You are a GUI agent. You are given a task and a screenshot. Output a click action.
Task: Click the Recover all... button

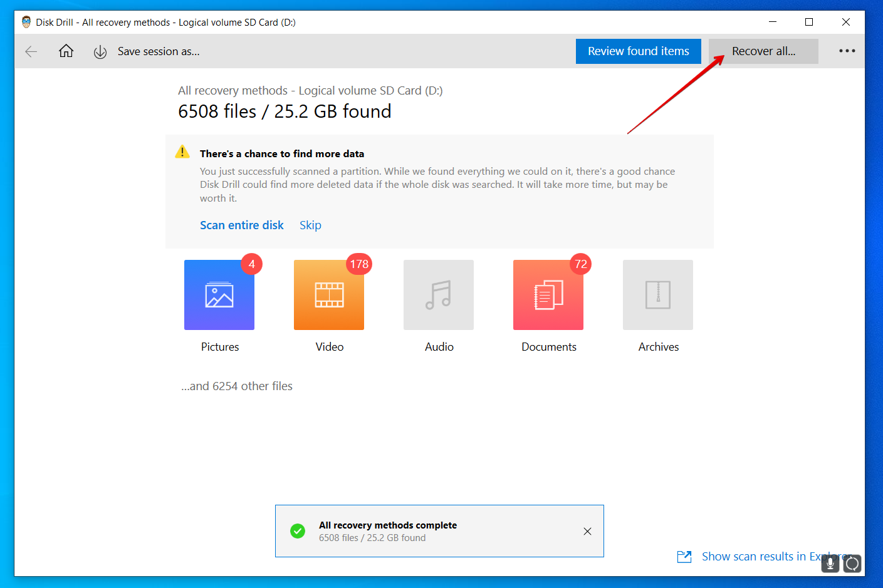click(763, 51)
